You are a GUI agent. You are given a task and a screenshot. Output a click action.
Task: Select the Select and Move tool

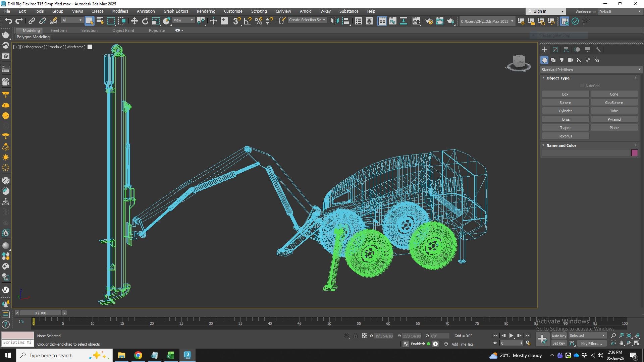(x=134, y=21)
